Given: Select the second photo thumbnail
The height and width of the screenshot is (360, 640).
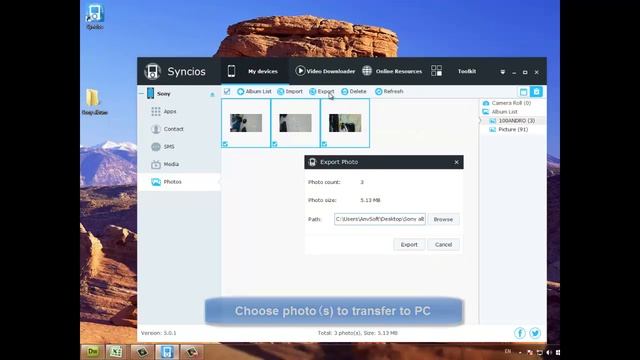Looking at the screenshot, I should point(296,123).
